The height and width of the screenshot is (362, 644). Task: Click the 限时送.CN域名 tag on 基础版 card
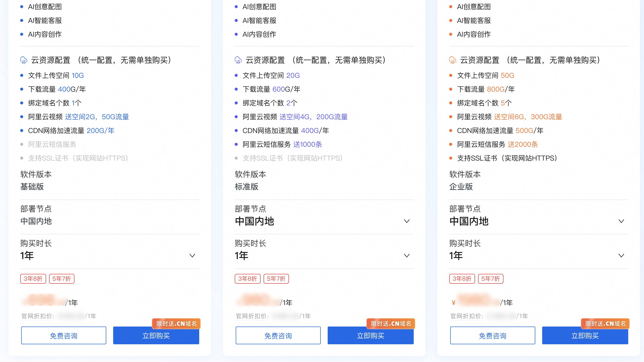coord(176,324)
